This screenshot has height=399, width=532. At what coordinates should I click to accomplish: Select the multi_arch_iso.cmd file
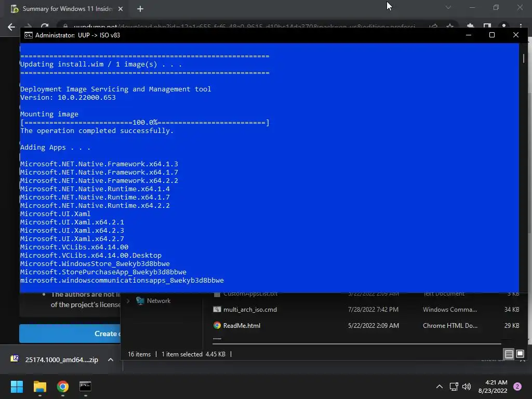coord(250,310)
